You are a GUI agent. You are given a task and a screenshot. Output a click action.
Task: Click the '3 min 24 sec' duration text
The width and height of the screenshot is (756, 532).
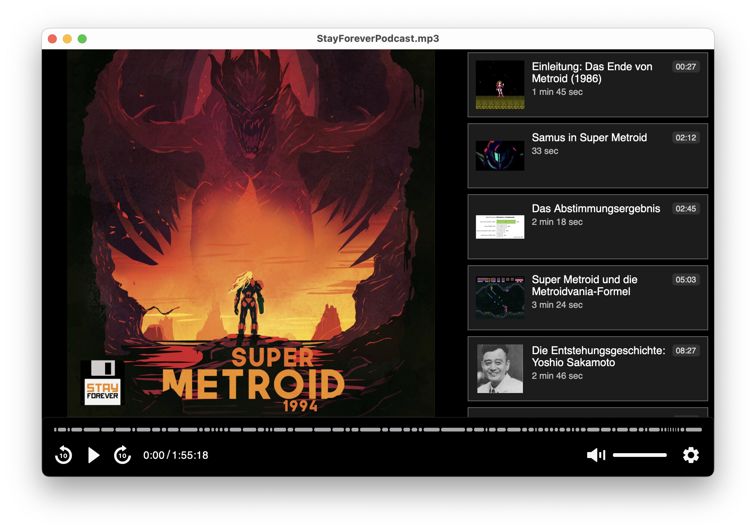[x=557, y=305]
